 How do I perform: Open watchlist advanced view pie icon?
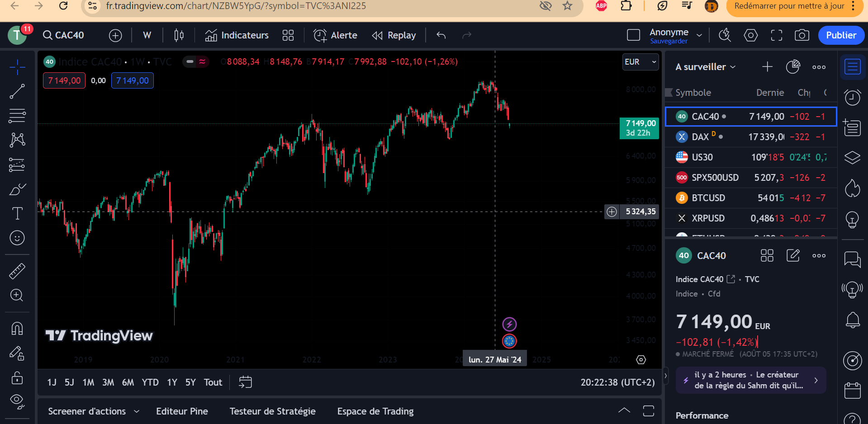coord(793,67)
